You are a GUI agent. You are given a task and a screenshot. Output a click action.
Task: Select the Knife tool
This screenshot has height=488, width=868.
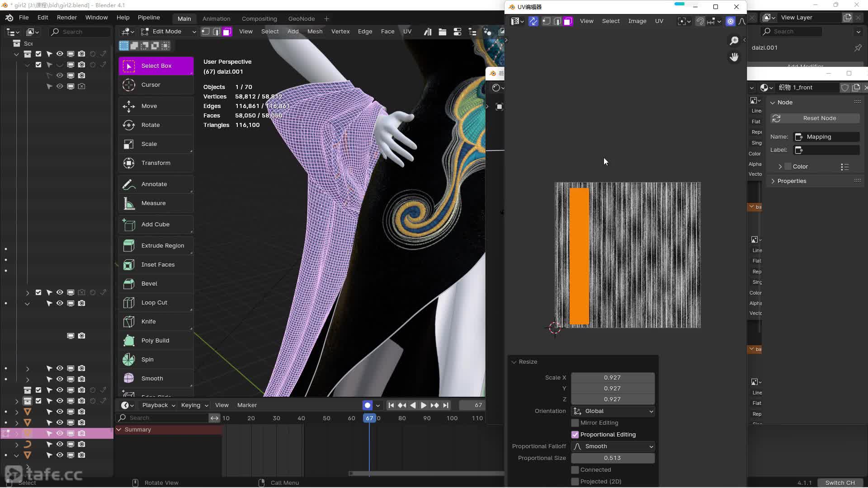[156, 321]
